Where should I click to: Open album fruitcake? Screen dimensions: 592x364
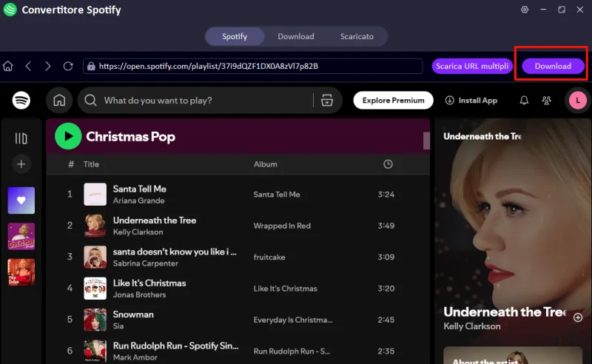pyautogui.click(x=269, y=257)
